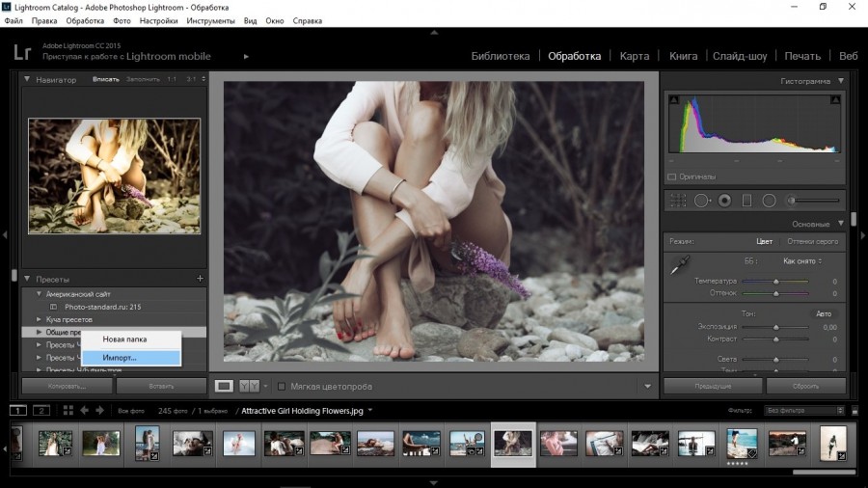Expand the Куча пресетов folder
This screenshot has height=488, width=868.
point(39,319)
